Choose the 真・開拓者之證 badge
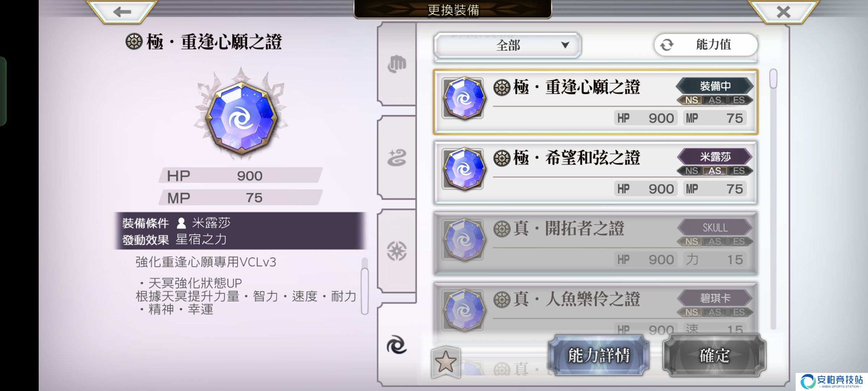 pyautogui.click(x=595, y=243)
